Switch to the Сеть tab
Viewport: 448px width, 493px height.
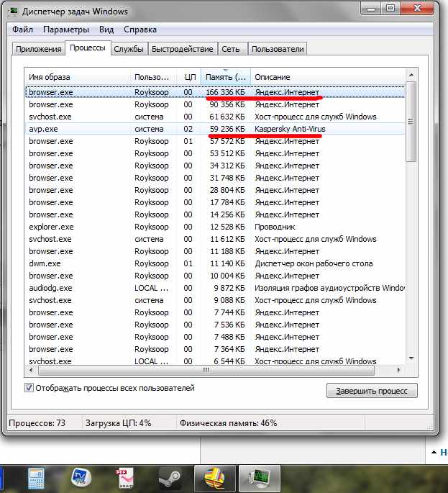tap(232, 49)
